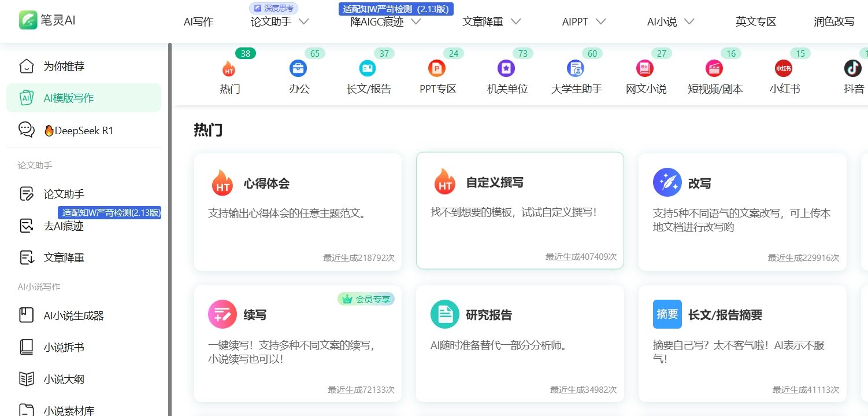
Task: Click the PPT专区 category icon
Action: 437,68
